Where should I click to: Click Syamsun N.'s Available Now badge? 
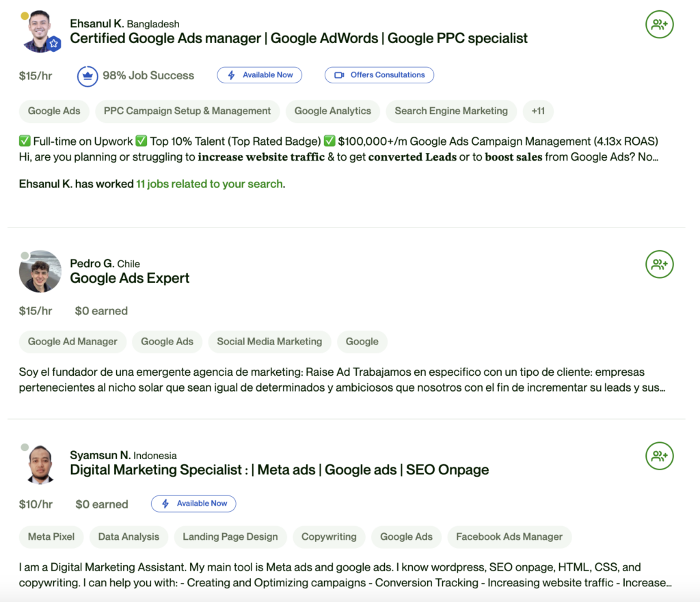pyautogui.click(x=193, y=504)
